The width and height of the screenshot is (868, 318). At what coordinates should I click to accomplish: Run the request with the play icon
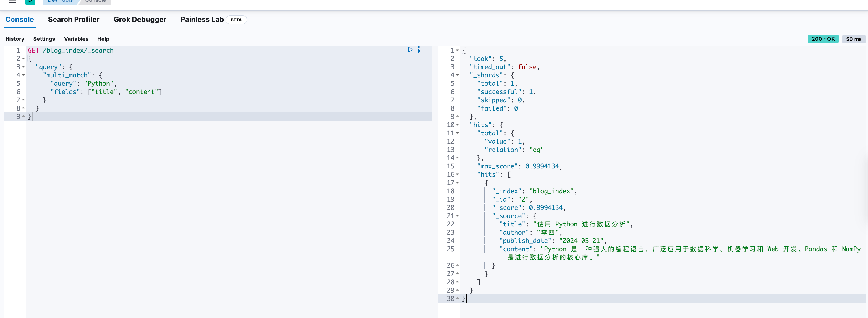[410, 50]
